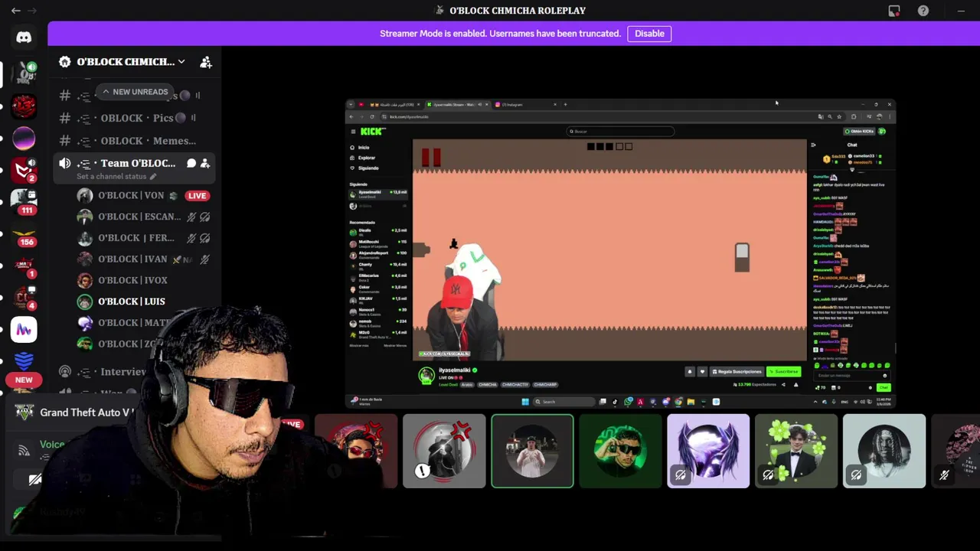980x551 pixels.
Task: Jump to NEW UNREADS in the channel list
Action: [135, 92]
